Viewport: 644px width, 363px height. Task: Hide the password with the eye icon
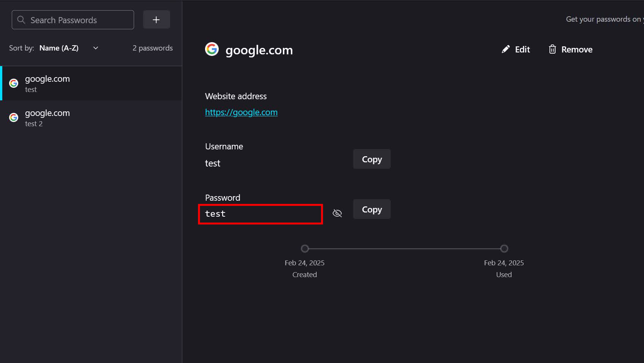point(337,213)
